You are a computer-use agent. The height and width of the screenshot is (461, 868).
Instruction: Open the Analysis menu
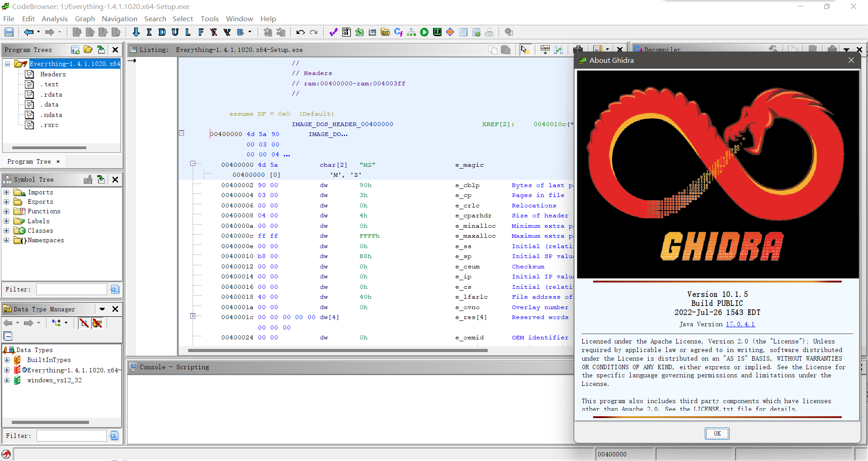(x=54, y=19)
